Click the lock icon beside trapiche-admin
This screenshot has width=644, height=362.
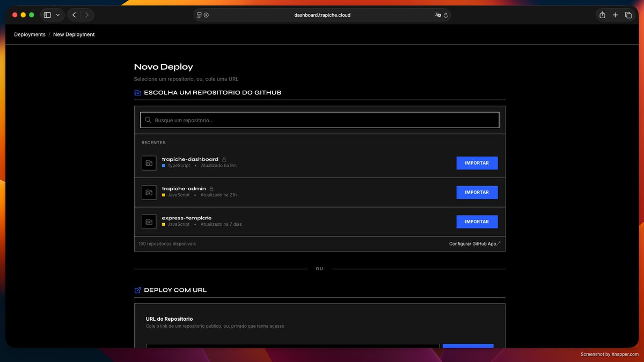(x=211, y=189)
